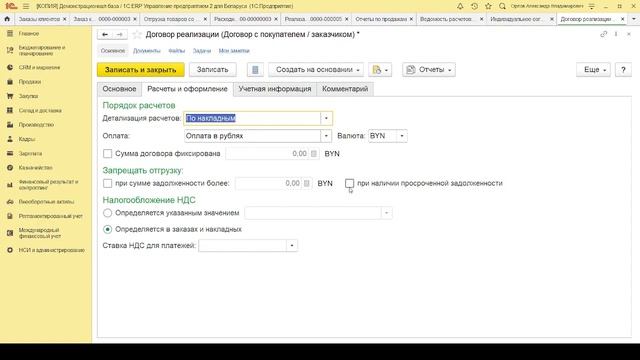Open help question mark button
The image size is (640, 360).
(x=623, y=70)
